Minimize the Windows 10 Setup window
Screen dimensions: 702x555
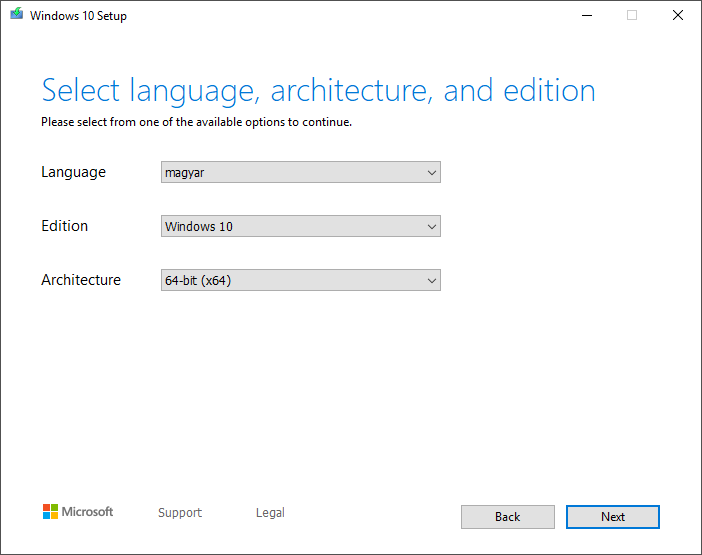tap(585, 15)
